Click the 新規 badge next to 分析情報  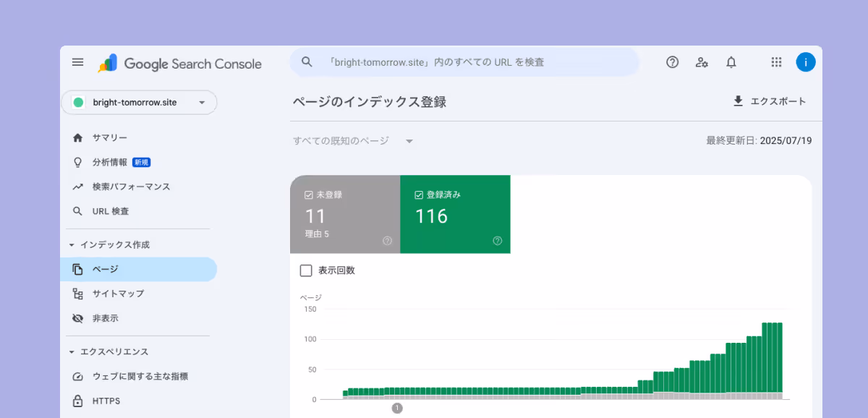point(142,162)
